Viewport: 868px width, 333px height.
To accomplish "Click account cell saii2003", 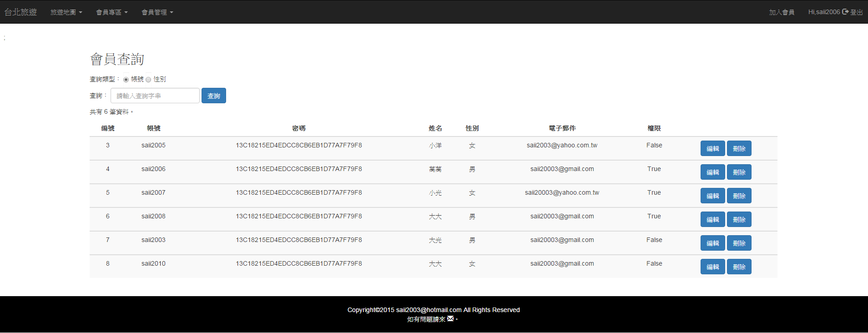I will pyautogui.click(x=153, y=240).
